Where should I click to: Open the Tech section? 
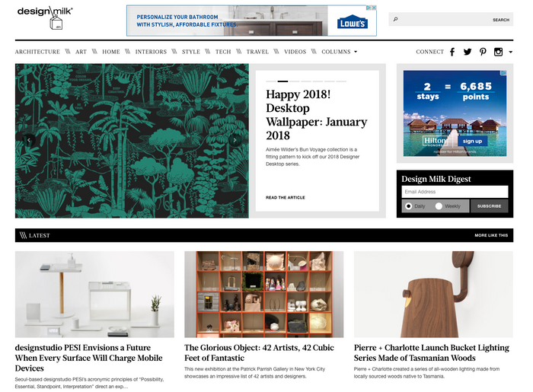[x=223, y=52]
